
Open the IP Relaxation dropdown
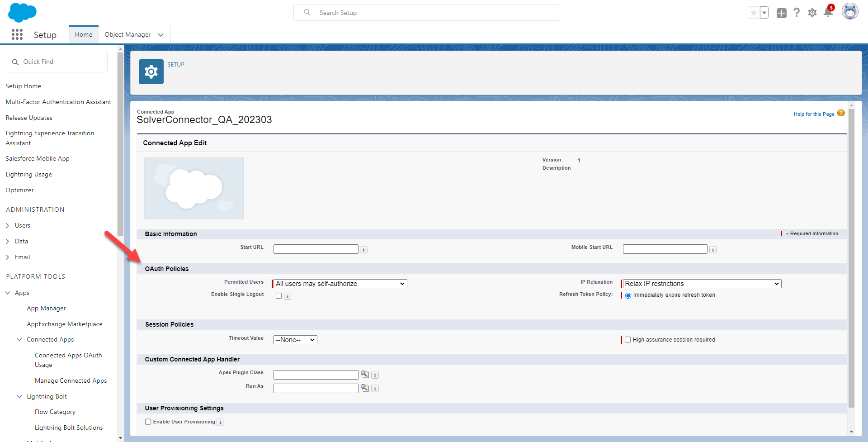(702, 284)
